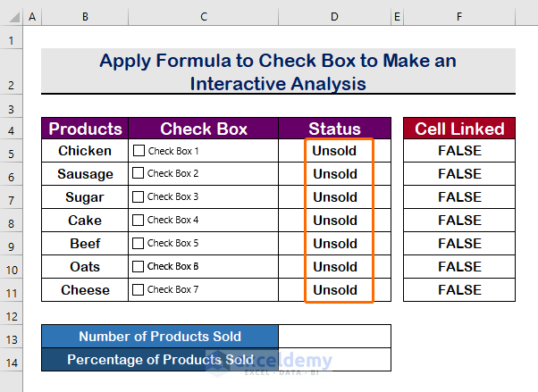Tick Check Box 2 for Sausage
538x392 pixels.
139,174
